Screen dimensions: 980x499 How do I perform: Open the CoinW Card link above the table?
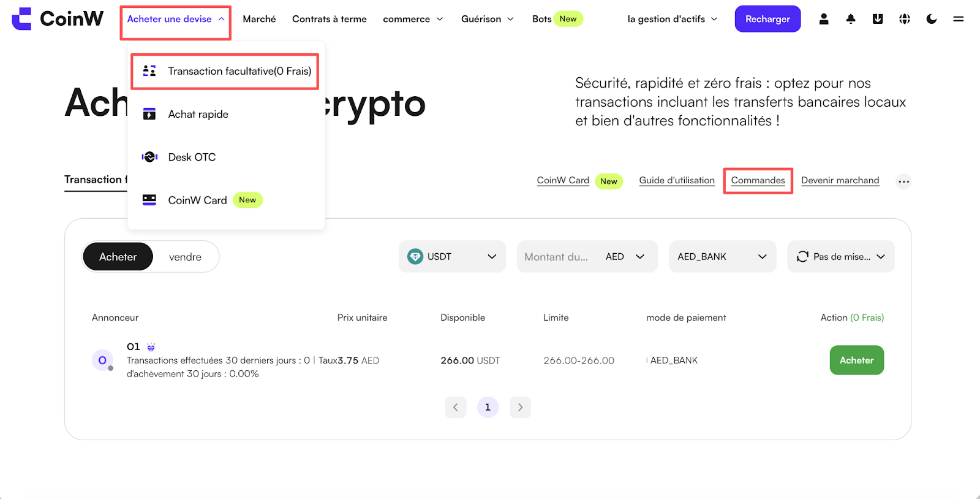pos(563,180)
